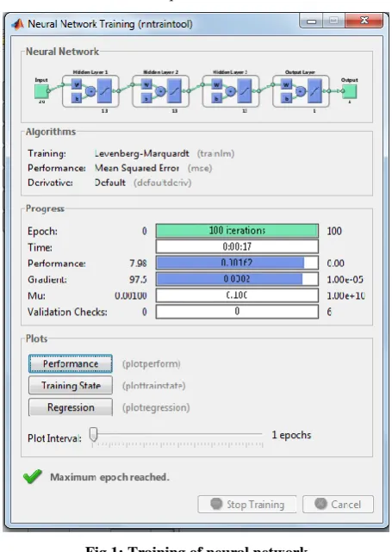392x552 pixels.
Task: Click the 1.00e+10 Mu limit value
Action: coord(345,295)
